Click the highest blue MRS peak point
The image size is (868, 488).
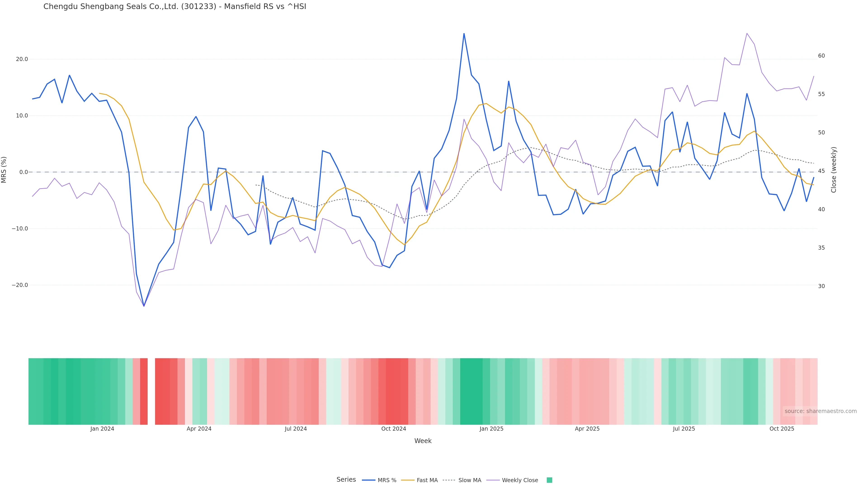464,34
